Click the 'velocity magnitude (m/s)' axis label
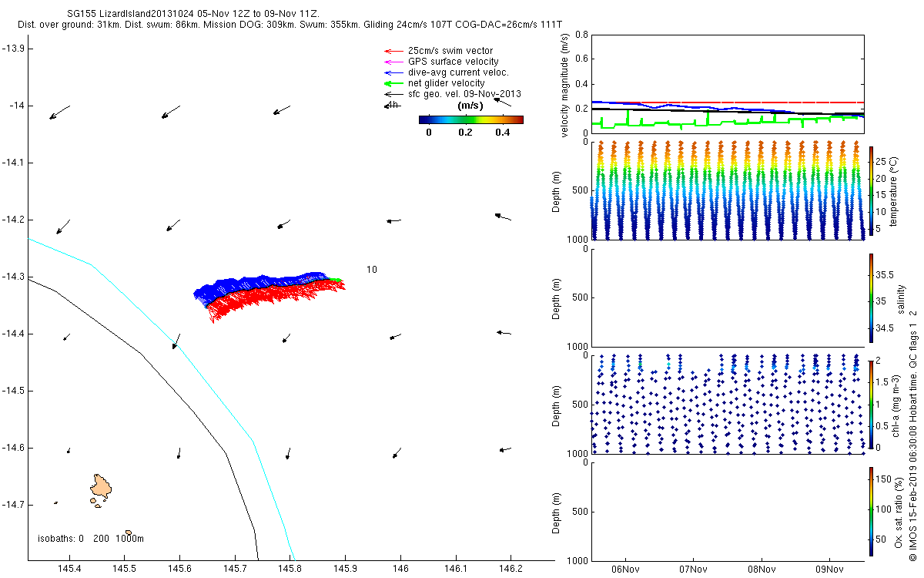The image size is (924, 578). pos(566,84)
